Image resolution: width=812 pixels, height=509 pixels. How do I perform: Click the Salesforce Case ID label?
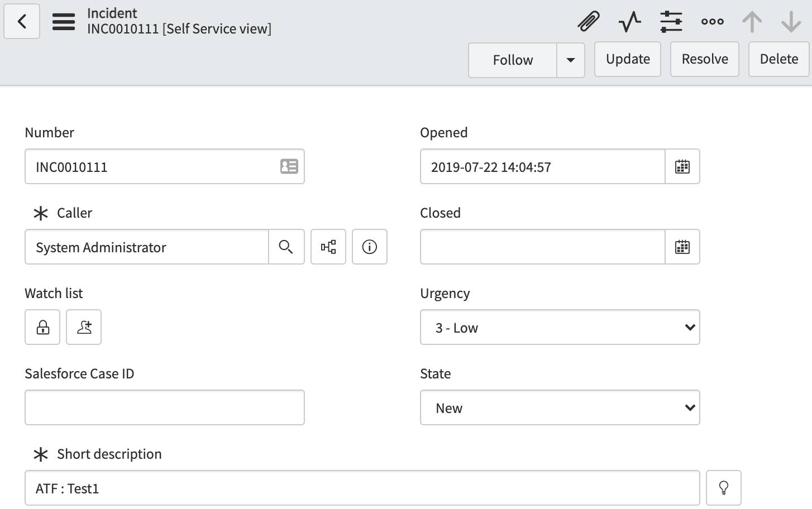(79, 374)
